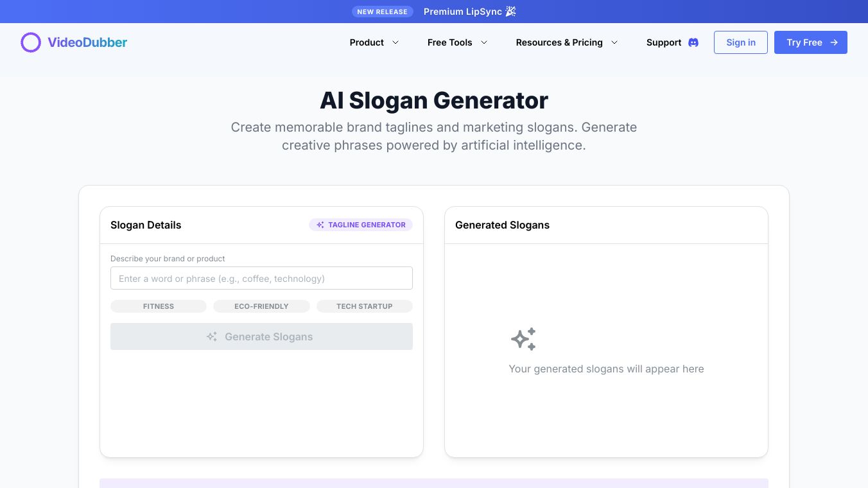
Task: Select the ECO-FRIENDLY suggestion chip
Action: pyautogui.click(x=261, y=306)
